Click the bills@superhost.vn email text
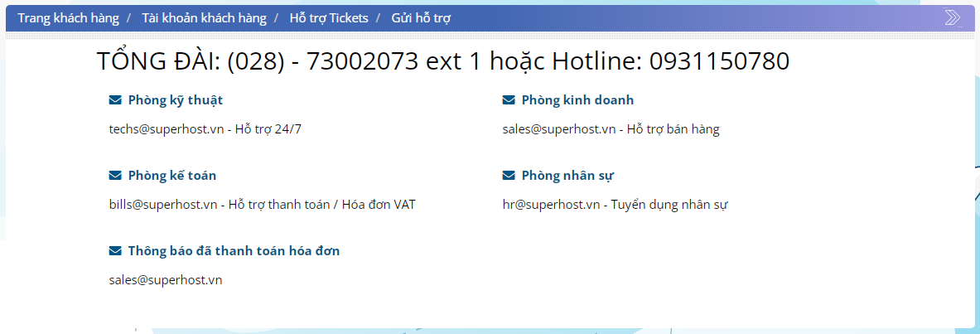The height and width of the screenshot is (334, 980). click(x=163, y=205)
